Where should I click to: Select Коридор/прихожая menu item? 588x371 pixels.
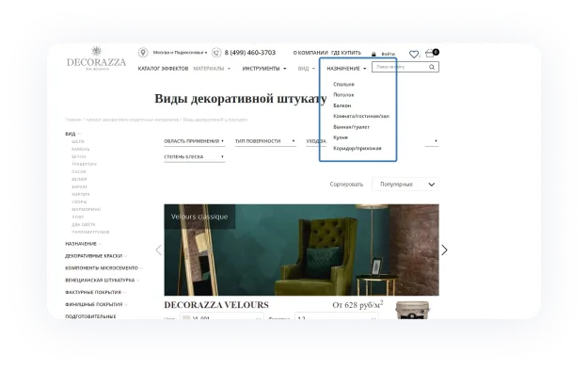(x=357, y=149)
